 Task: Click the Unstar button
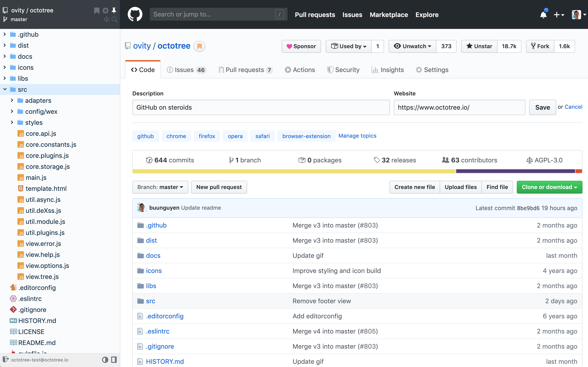479,46
